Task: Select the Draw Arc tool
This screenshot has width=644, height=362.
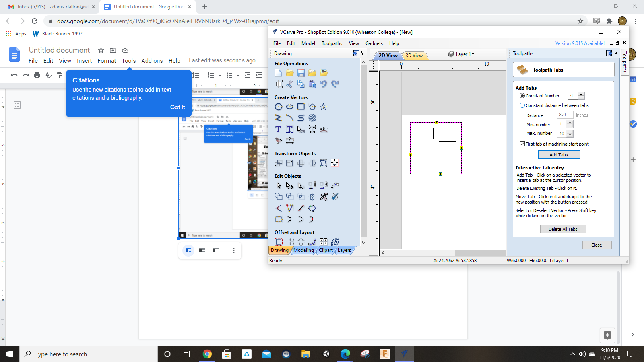Action: point(289,118)
